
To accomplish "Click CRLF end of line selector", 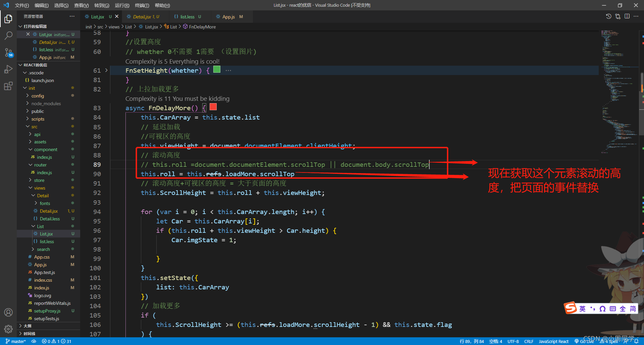I will (x=529, y=341).
